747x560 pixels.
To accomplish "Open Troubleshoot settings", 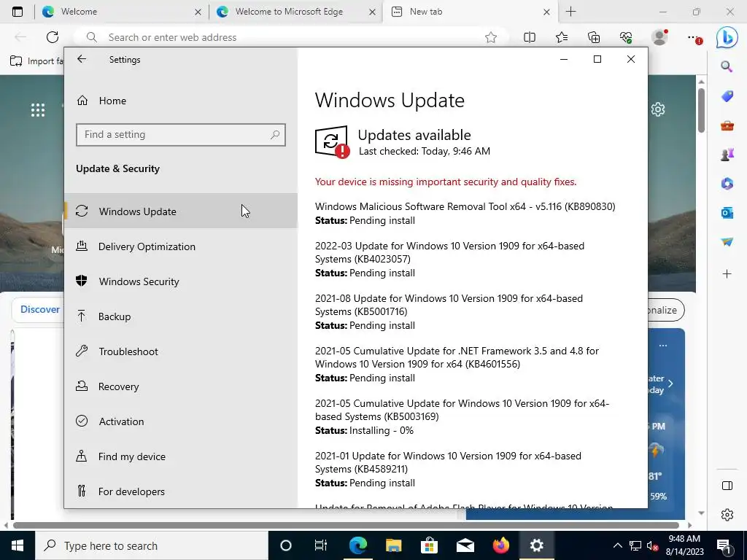I will [181, 351].
